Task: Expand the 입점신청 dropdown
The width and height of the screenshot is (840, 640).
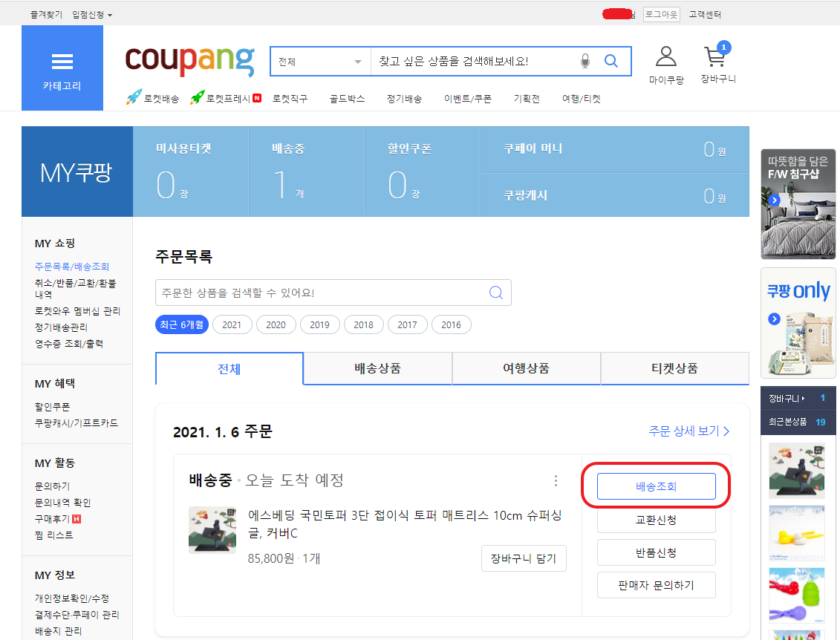Action: 92,14
